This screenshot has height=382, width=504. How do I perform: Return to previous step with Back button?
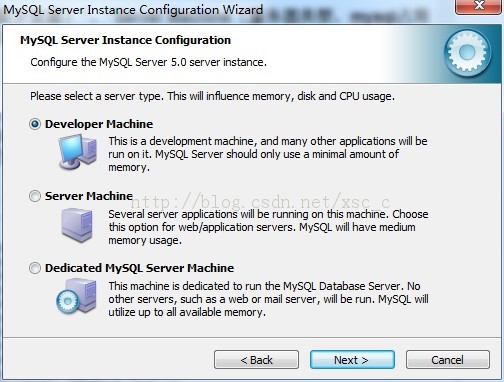[x=256, y=360]
